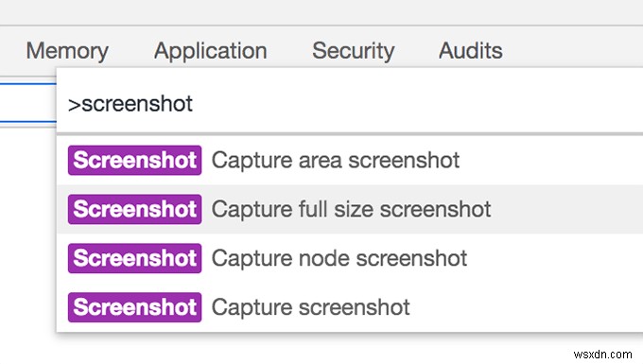Switch to the Application tab
This screenshot has width=643, height=364.
pos(210,51)
